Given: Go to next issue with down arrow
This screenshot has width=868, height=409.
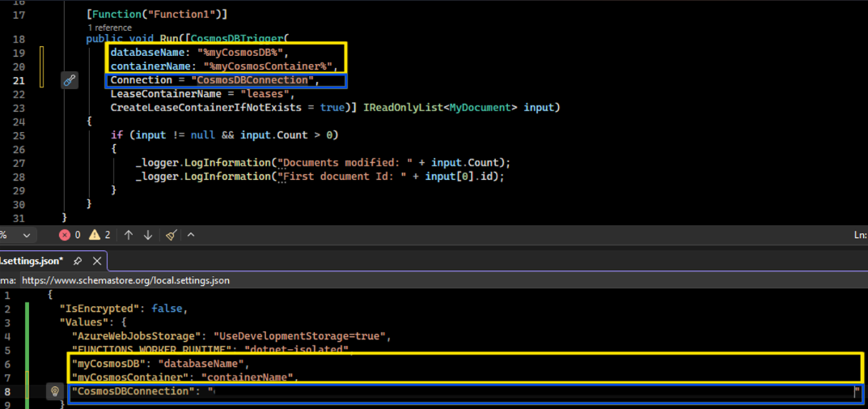Looking at the screenshot, I should click(x=148, y=235).
